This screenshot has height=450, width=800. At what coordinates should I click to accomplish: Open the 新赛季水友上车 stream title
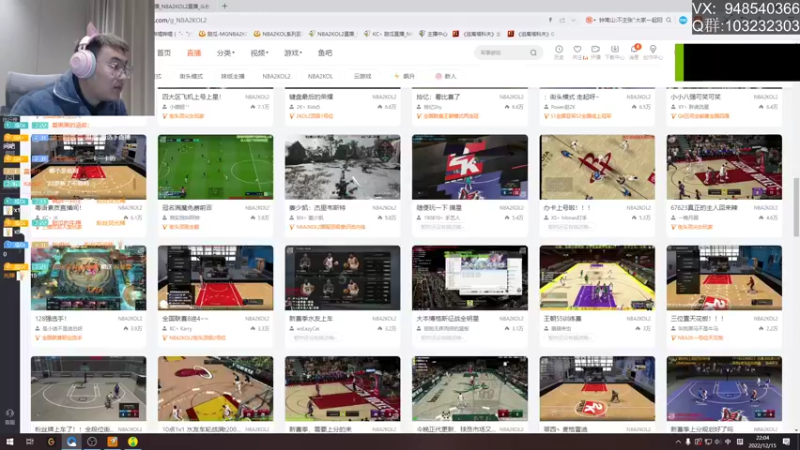pos(311,318)
